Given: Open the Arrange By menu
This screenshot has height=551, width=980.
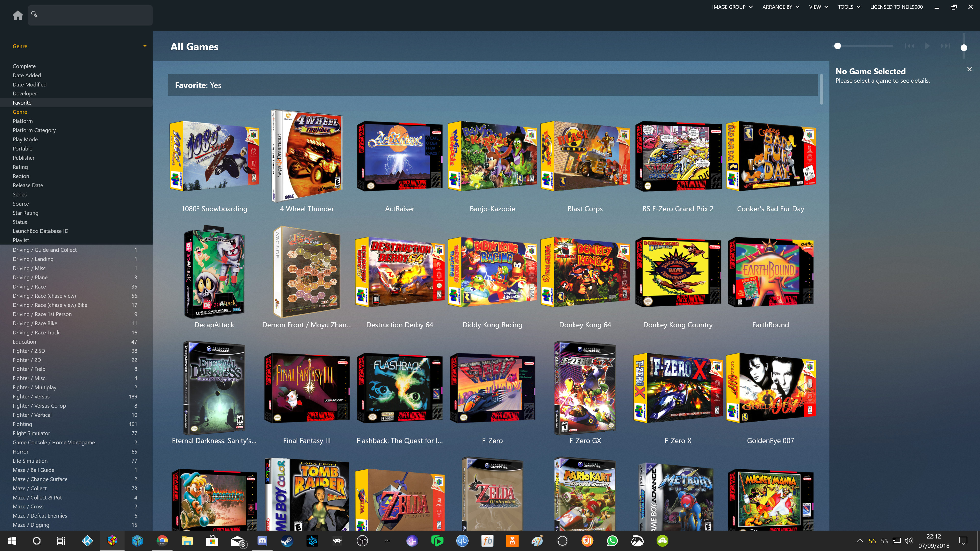Looking at the screenshot, I should pos(781,7).
